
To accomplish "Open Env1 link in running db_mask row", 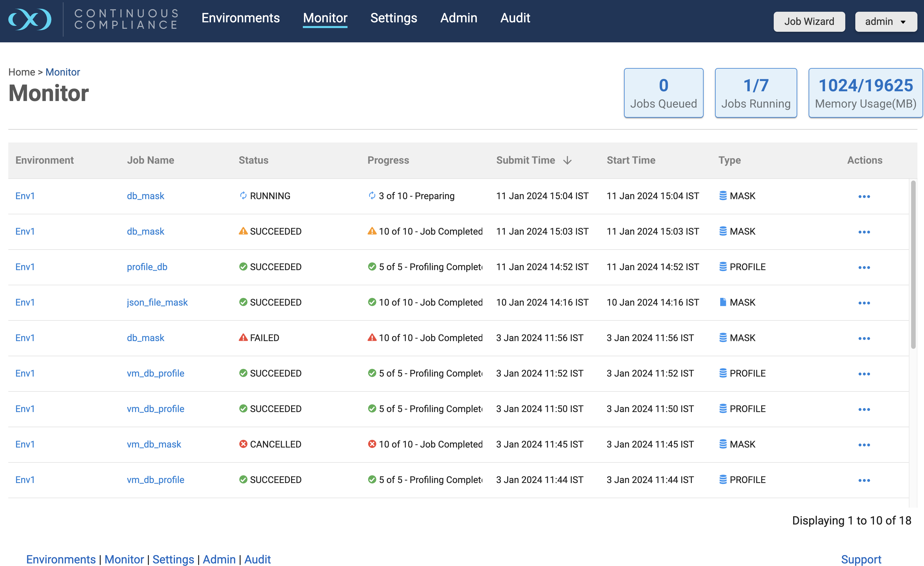I will 25,196.
